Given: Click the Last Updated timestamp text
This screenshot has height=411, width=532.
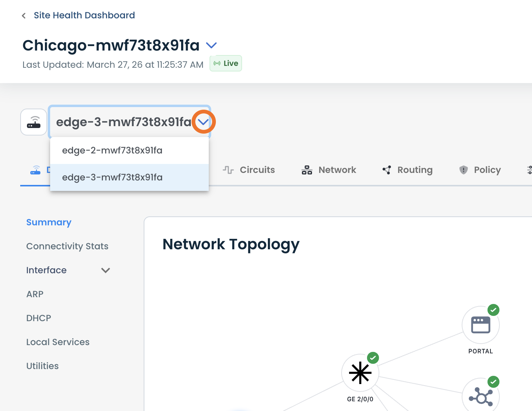Looking at the screenshot, I should (113, 65).
